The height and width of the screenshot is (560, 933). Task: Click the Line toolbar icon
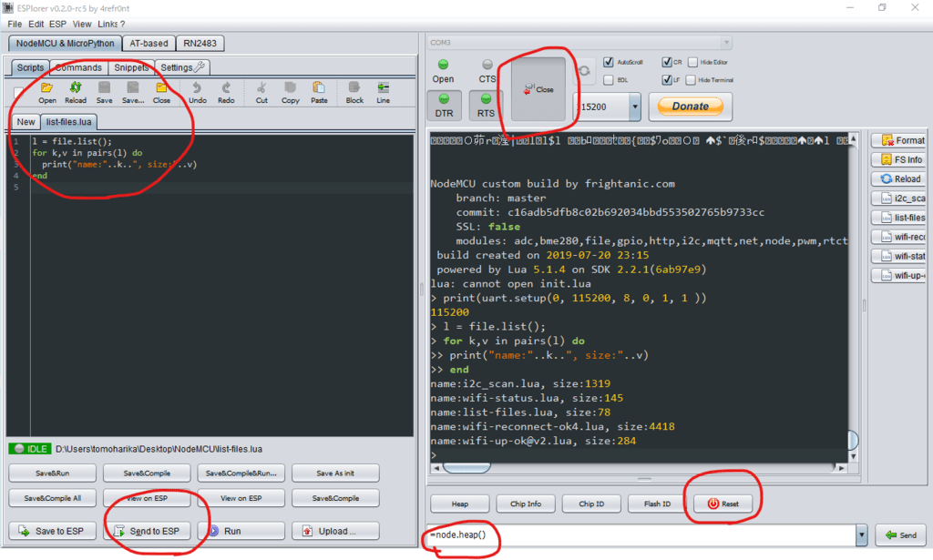384,92
